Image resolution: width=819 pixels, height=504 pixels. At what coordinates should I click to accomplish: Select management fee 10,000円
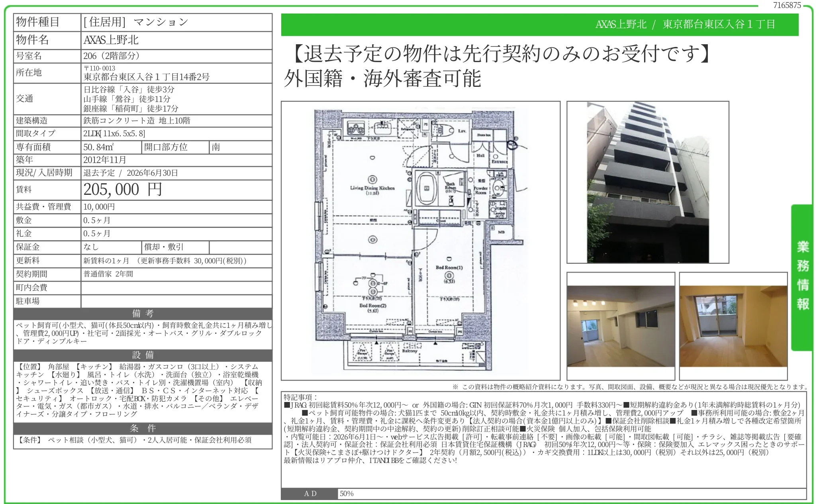coord(99,207)
